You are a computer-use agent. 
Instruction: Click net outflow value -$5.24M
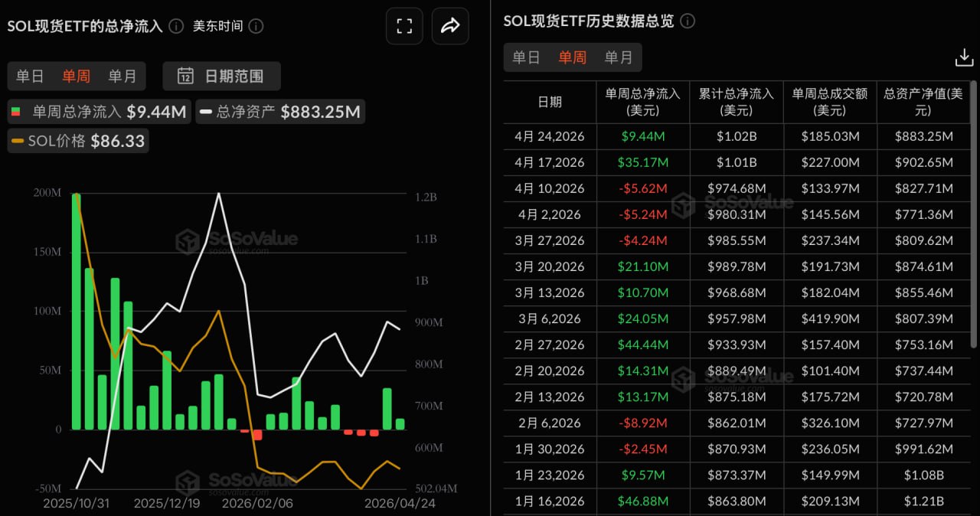click(643, 214)
